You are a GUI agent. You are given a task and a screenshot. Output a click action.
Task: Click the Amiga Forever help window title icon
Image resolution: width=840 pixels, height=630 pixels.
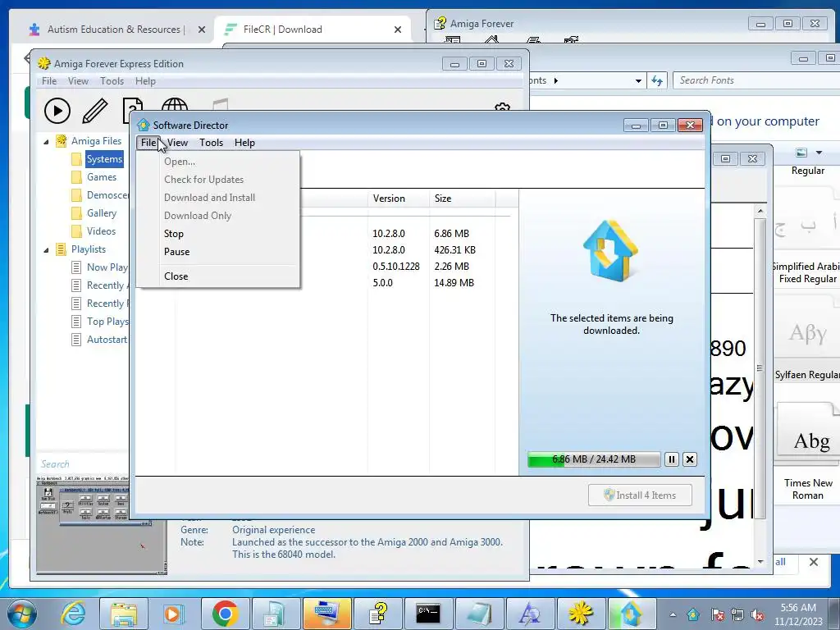(x=440, y=23)
